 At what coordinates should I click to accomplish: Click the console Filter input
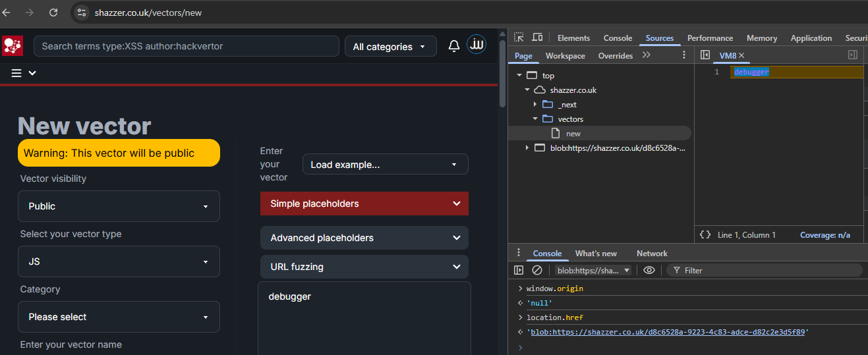tap(765, 270)
